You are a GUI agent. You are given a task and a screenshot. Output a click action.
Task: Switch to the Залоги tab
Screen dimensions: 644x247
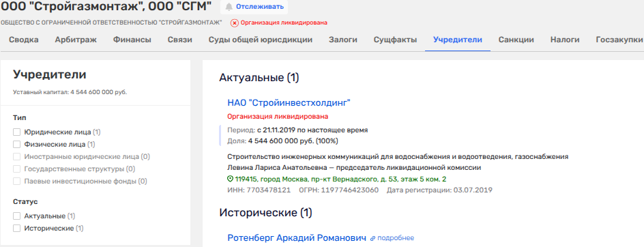[343, 40]
